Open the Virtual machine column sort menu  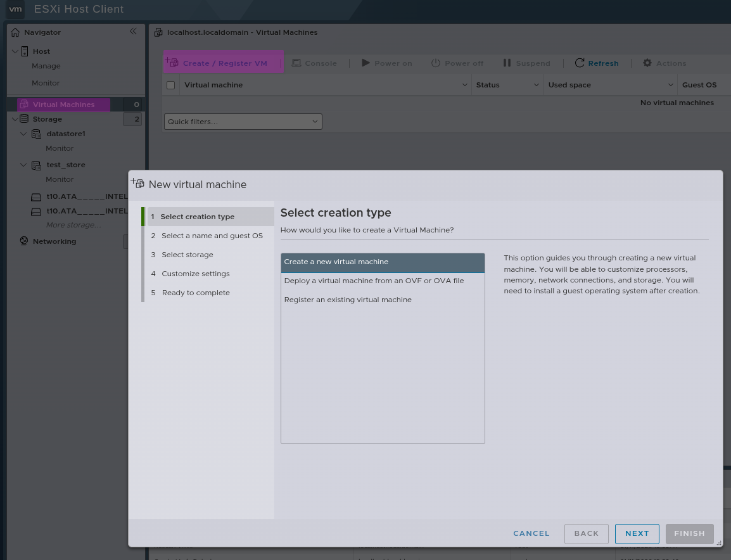click(x=466, y=85)
